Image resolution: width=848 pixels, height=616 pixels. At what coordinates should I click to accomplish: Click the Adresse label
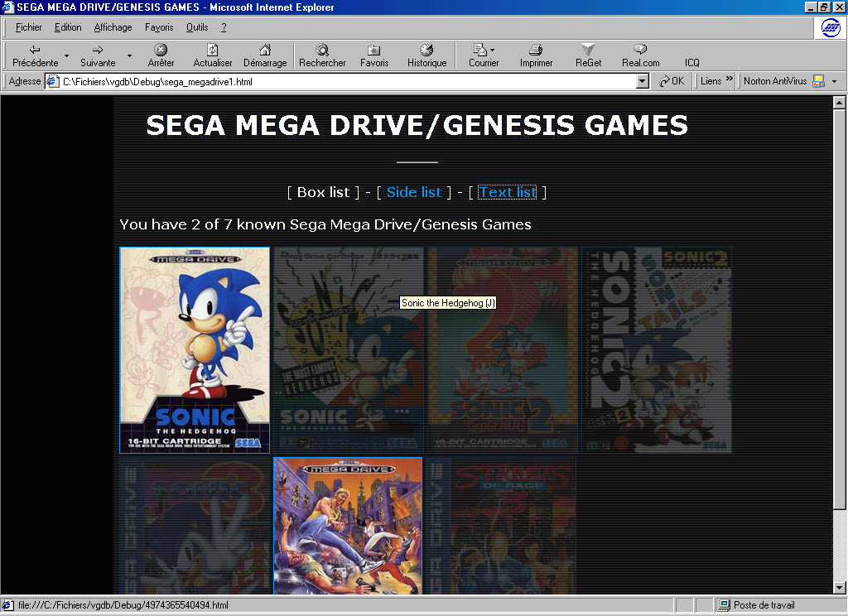coord(24,81)
